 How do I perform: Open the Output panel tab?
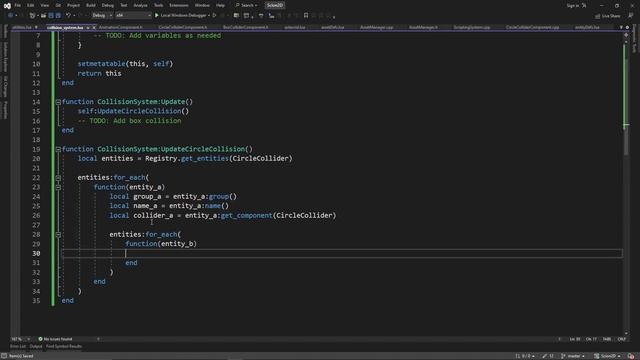(x=36, y=346)
